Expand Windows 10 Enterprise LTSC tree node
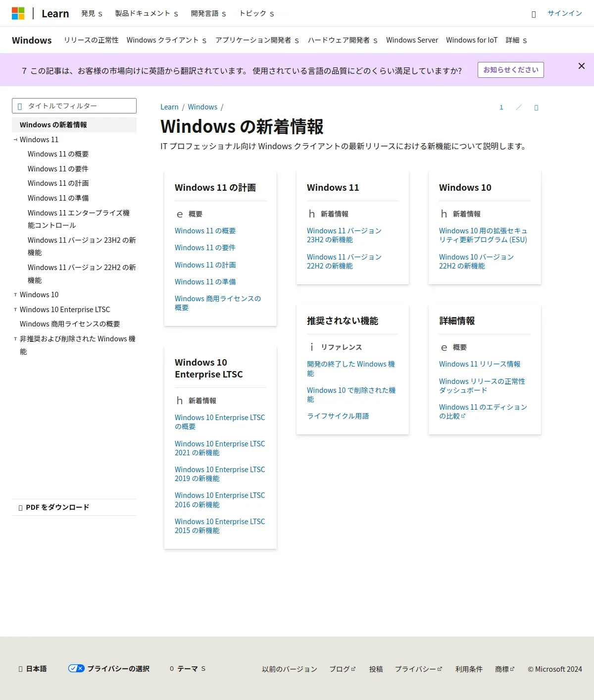 15,310
